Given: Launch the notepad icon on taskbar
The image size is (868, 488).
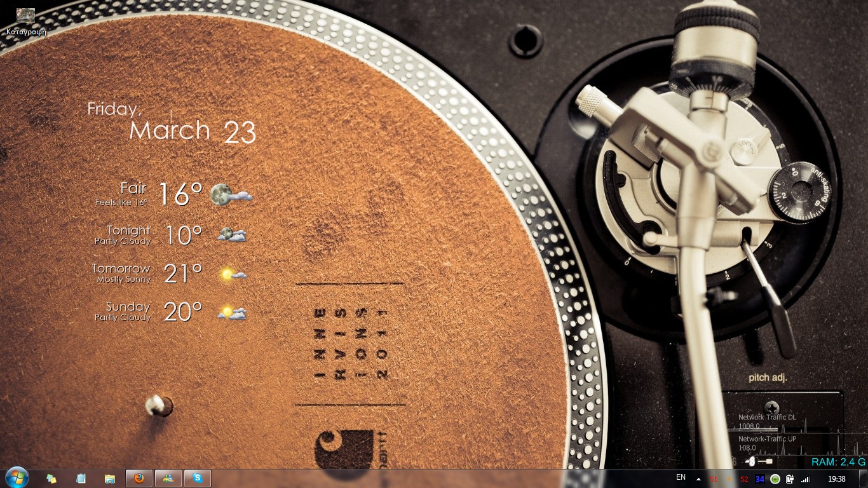Looking at the screenshot, I should click(81, 478).
